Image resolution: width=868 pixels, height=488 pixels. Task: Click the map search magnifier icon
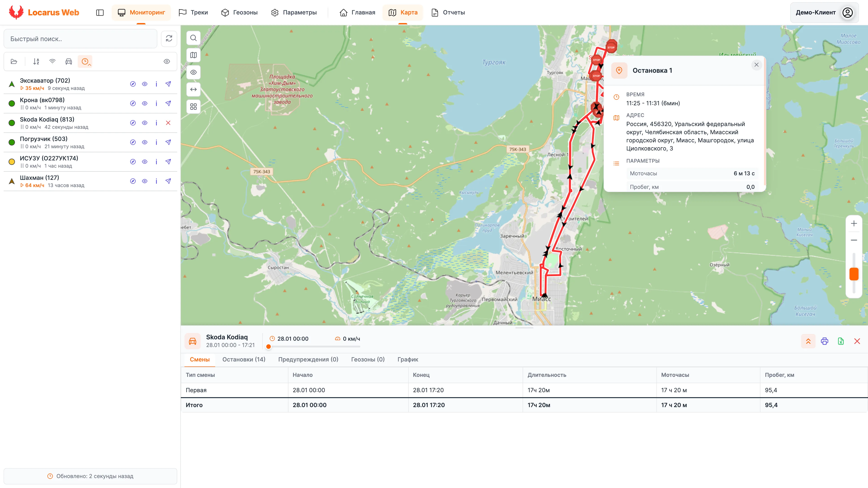click(x=193, y=38)
